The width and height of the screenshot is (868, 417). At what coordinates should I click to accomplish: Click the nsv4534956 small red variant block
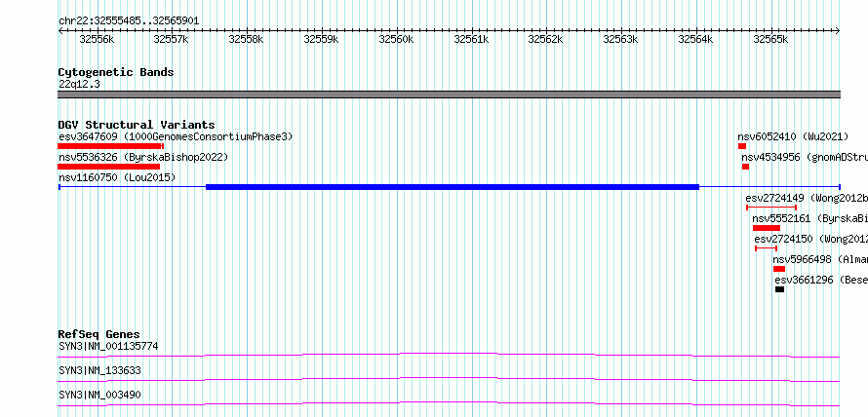[x=746, y=167]
